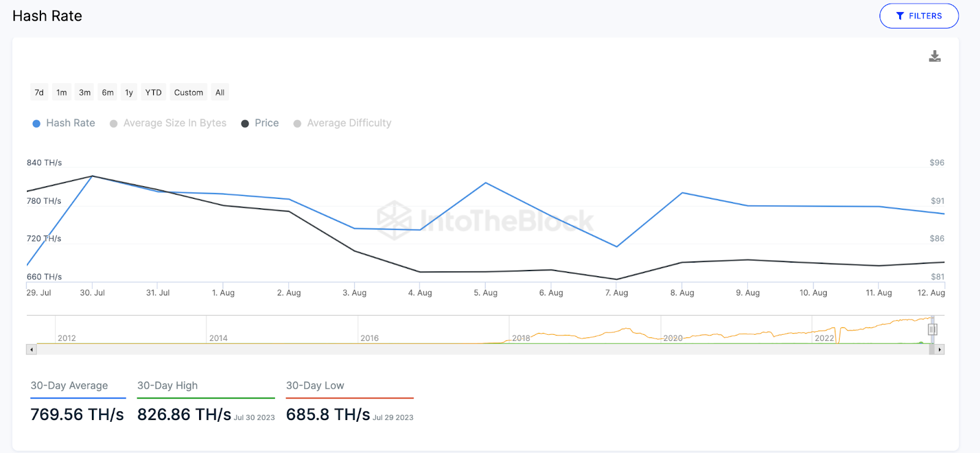The width and height of the screenshot is (980, 453).
Task: Click the download chart icon
Action: click(935, 57)
